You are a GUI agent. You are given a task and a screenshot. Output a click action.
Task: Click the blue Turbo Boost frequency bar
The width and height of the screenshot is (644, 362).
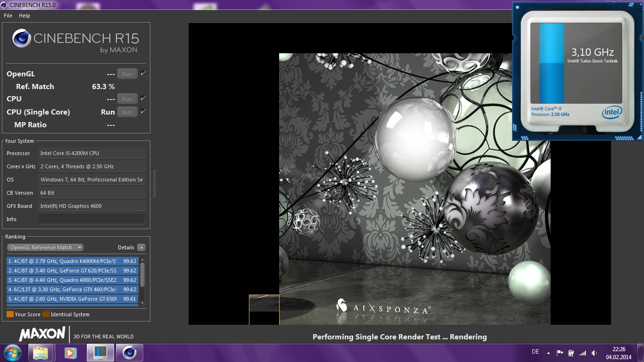point(552,63)
